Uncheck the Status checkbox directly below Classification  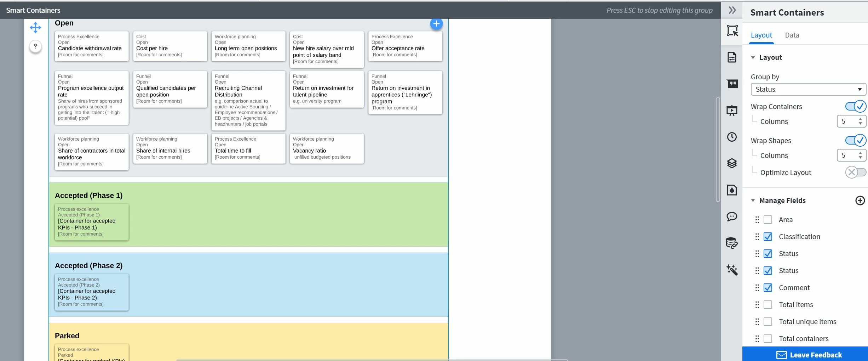768,254
